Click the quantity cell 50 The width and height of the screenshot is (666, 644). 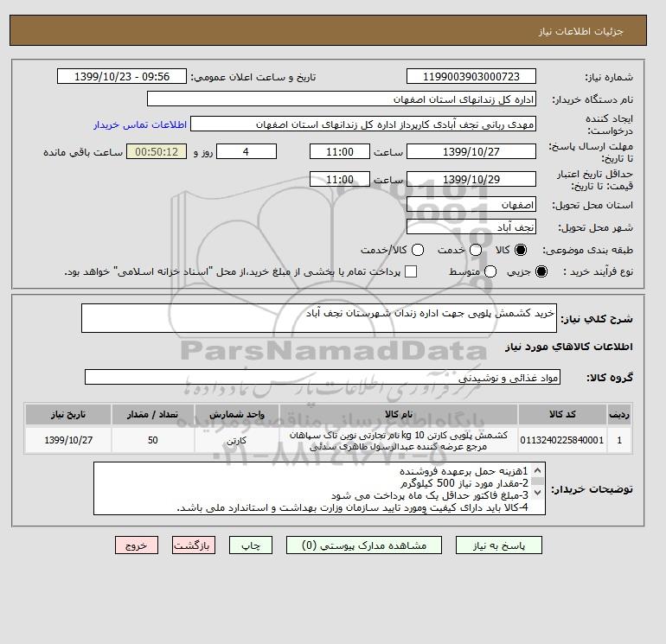153,440
